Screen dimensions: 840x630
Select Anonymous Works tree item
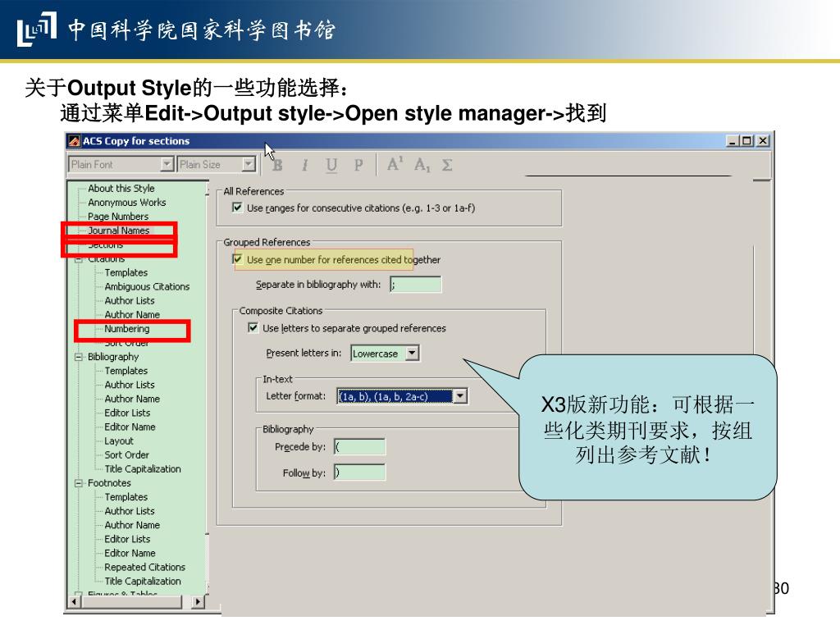click(127, 203)
